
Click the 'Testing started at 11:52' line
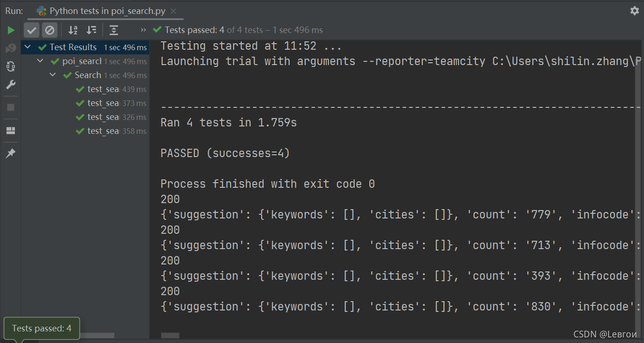pos(251,46)
